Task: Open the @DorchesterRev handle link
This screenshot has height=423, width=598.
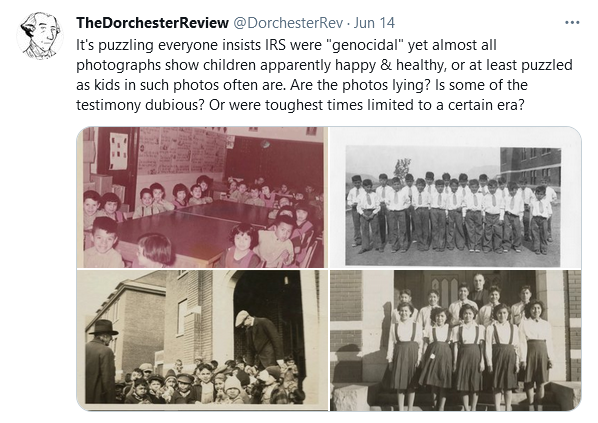Action: [288, 23]
